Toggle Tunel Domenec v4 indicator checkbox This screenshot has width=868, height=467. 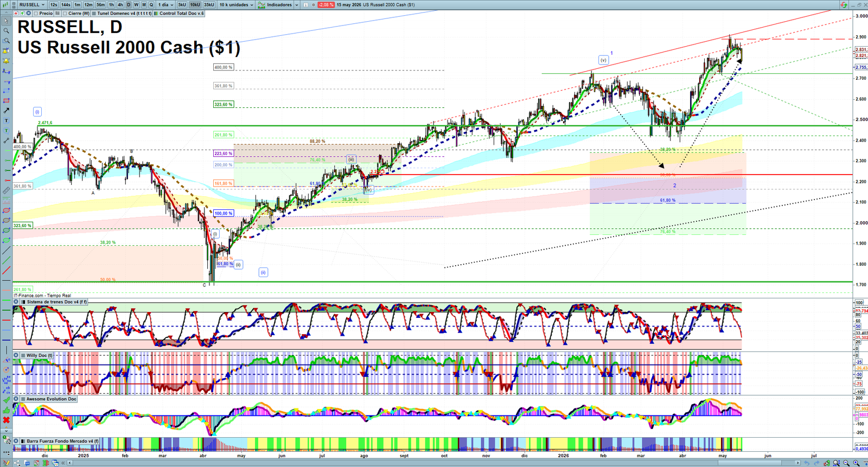(94, 13)
